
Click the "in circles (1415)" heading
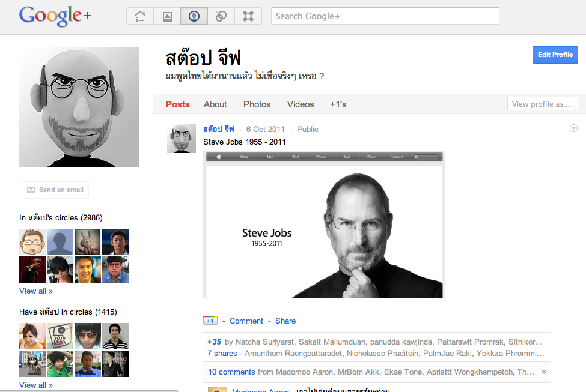pyautogui.click(x=68, y=312)
